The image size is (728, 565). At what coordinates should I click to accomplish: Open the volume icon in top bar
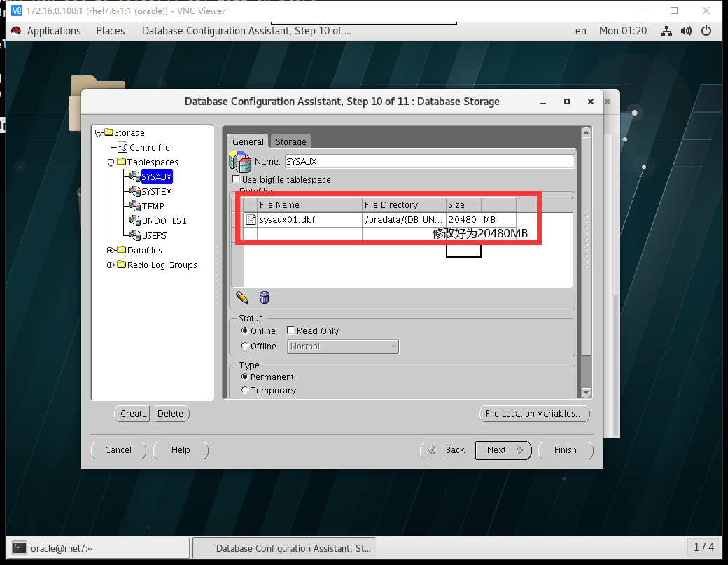pyautogui.click(x=686, y=31)
